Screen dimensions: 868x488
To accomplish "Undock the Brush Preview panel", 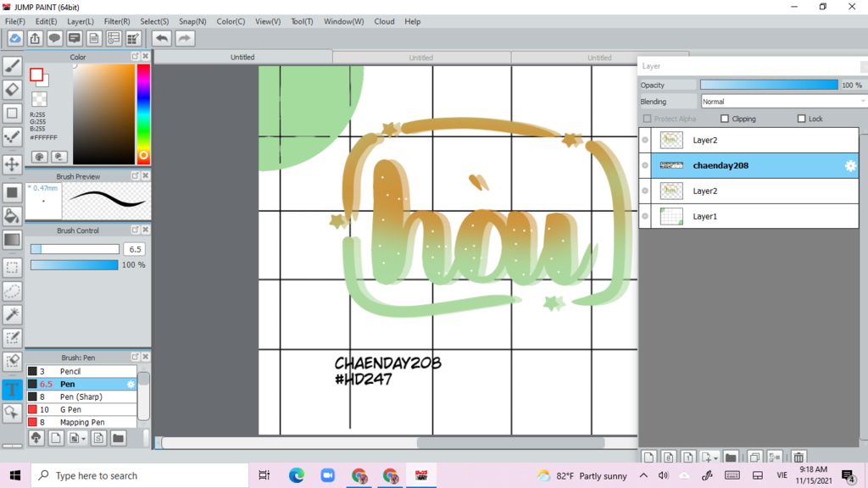I will click(x=135, y=176).
